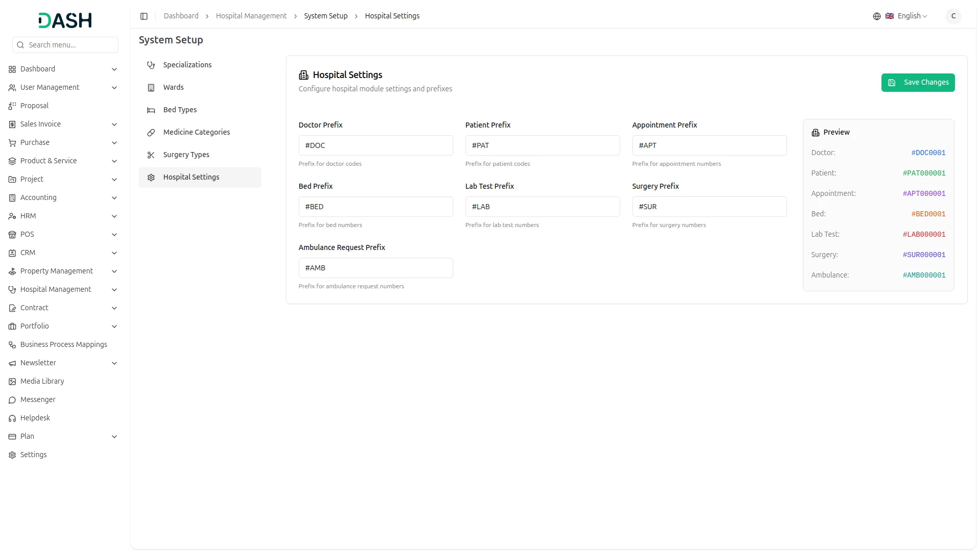Go to Dashboard breadcrumb link
The width and height of the screenshot is (980, 551).
click(x=181, y=16)
